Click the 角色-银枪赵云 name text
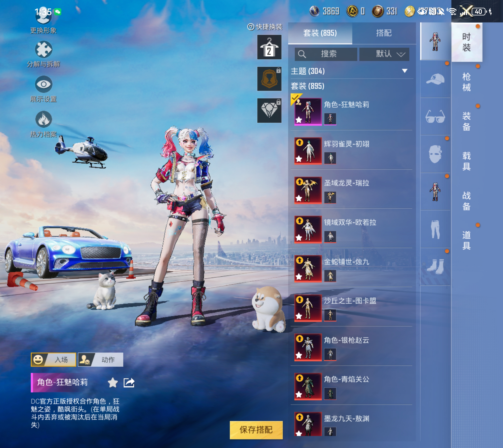 (x=346, y=340)
